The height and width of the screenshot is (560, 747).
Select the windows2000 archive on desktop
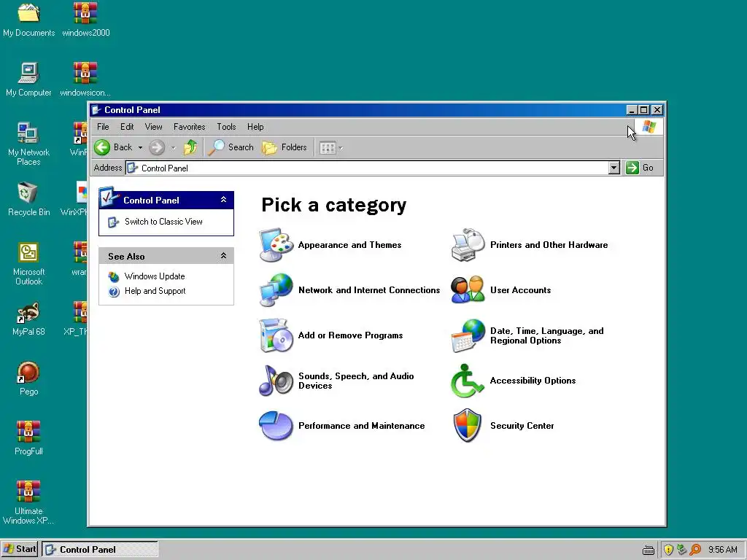(86, 20)
